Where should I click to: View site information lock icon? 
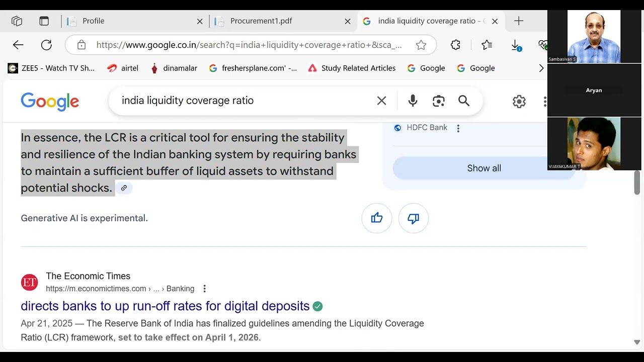(x=82, y=45)
